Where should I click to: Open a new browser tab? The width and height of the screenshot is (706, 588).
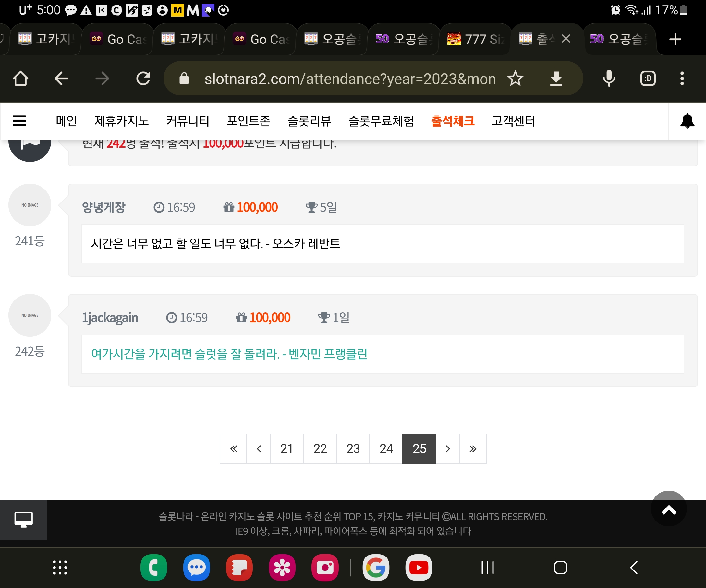pos(675,39)
